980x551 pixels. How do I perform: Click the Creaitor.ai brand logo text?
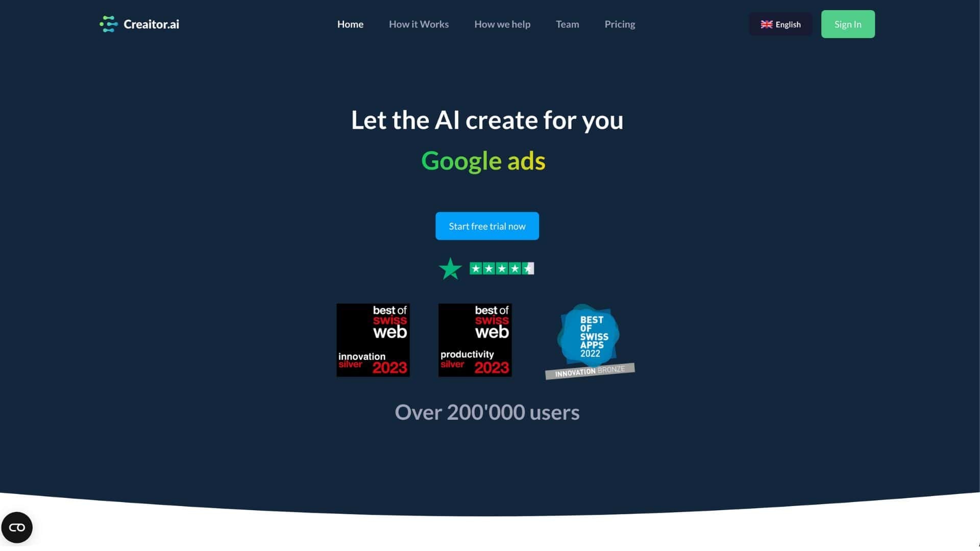(152, 23)
